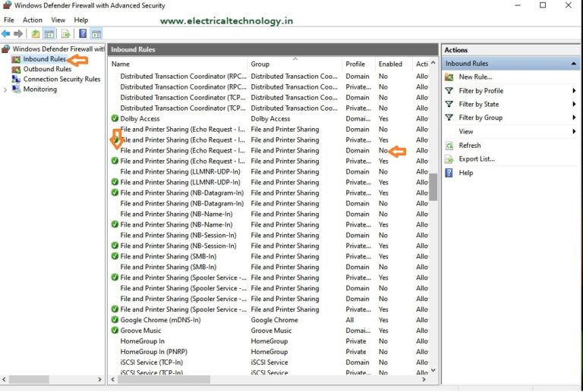This screenshot has height=392, width=583.
Task: Open the View submenu arrow in Actions pane
Action: click(574, 131)
